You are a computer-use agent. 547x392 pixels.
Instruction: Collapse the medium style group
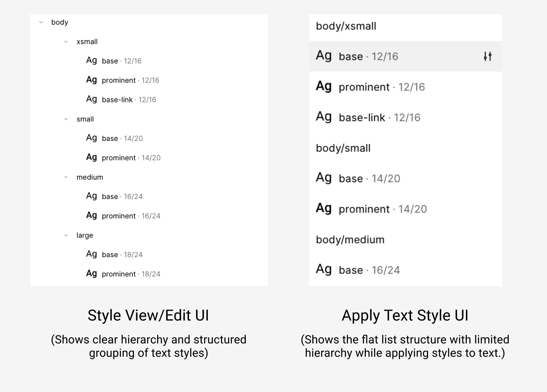pyautogui.click(x=66, y=177)
